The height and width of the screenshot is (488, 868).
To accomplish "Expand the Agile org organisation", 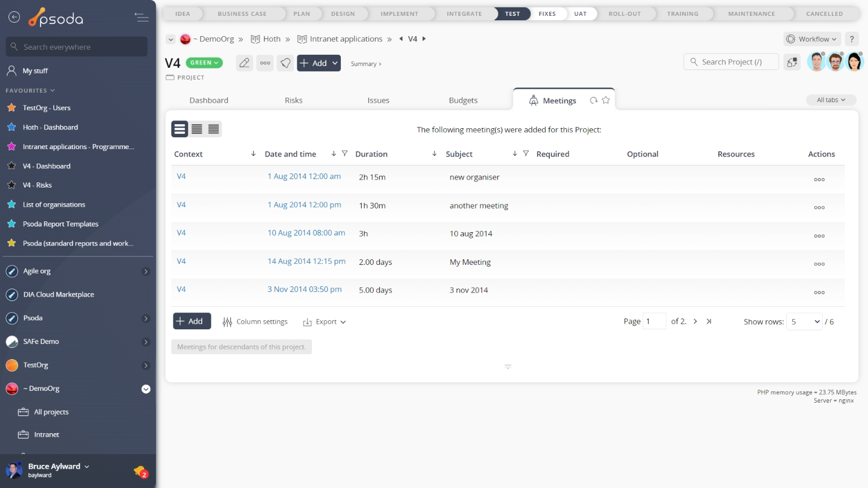I will pyautogui.click(x=146, y=272).
